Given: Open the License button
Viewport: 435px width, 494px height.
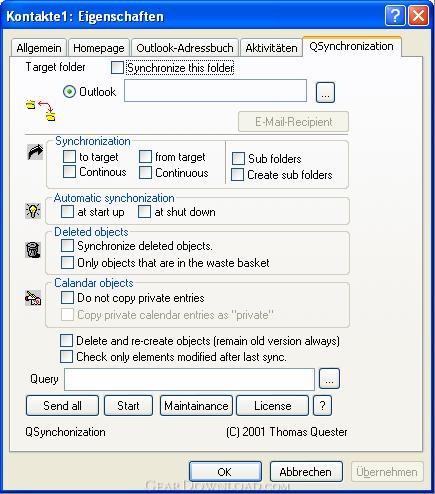Looking at the screenshot, I should [x=273, y=406].
